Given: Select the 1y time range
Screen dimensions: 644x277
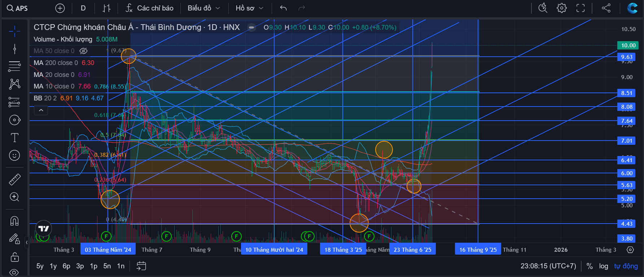Looking at the screenshot, I should (x=53, y=266).
